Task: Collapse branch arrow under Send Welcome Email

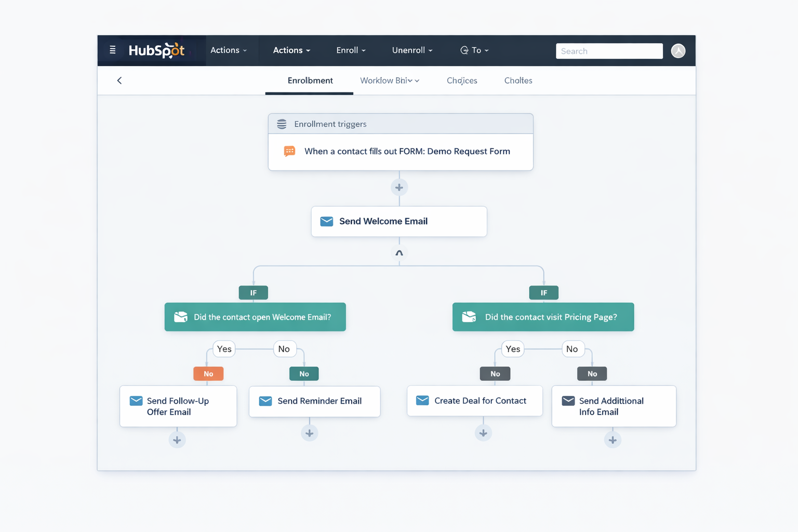Action: (x=399, y=253)
